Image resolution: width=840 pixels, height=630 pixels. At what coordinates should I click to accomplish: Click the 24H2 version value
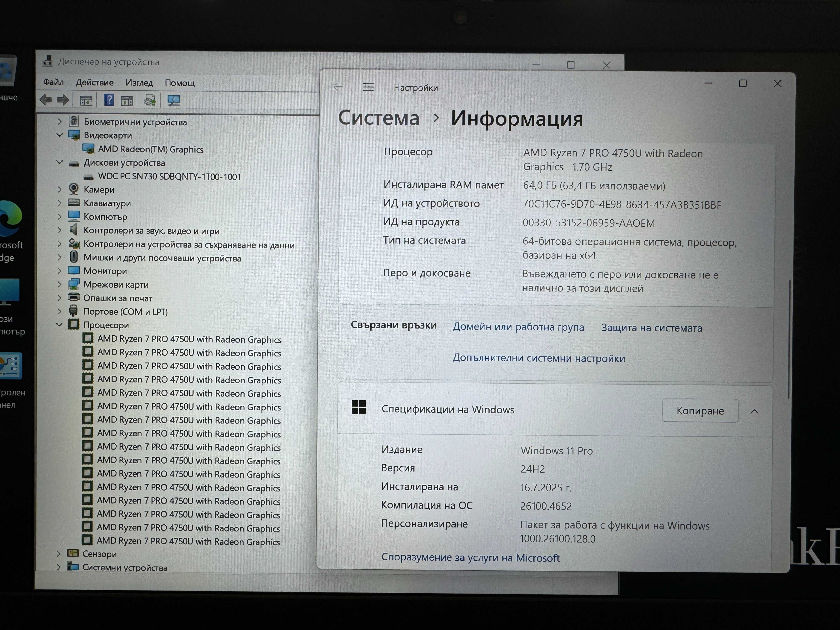(532, 469)
